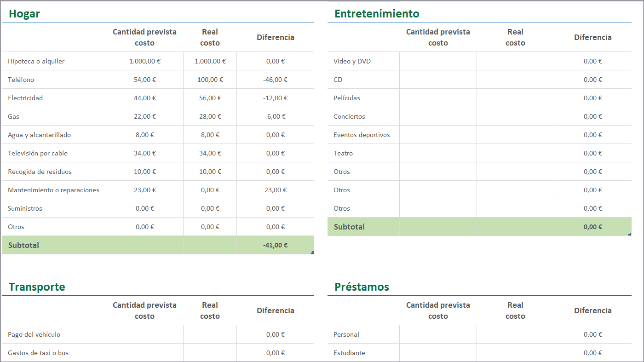This screenshot has width=644, height=362.
Task: Select the Personal loan row label
Action: tap(346, 334)
